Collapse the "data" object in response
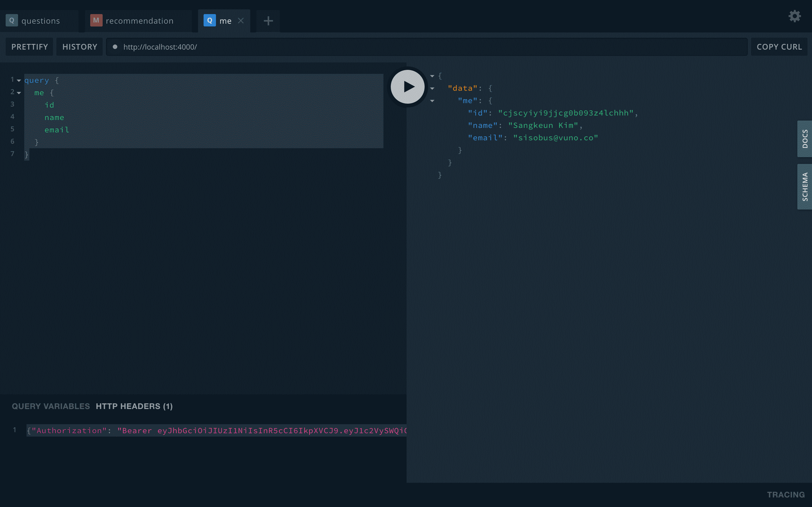The image size is (812, 507). pos(432,88)
